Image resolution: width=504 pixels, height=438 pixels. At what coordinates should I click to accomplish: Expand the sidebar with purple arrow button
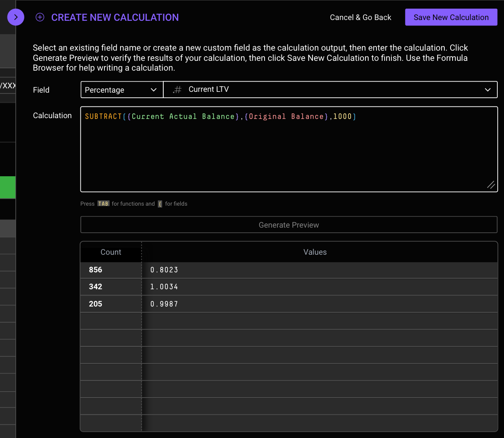click(x=16, y=17)
